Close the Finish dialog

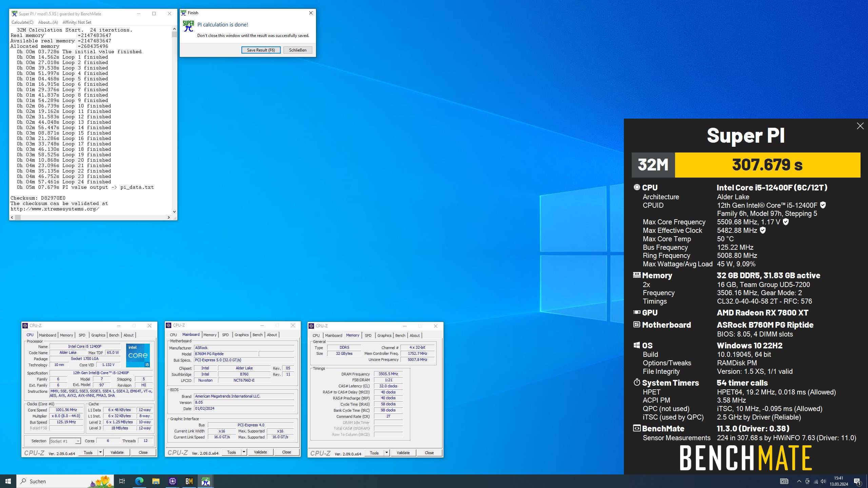click(x=311, y=13)
